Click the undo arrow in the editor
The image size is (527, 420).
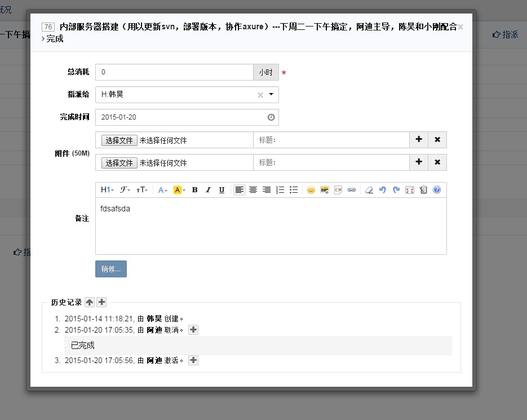(x=383, y=190)
